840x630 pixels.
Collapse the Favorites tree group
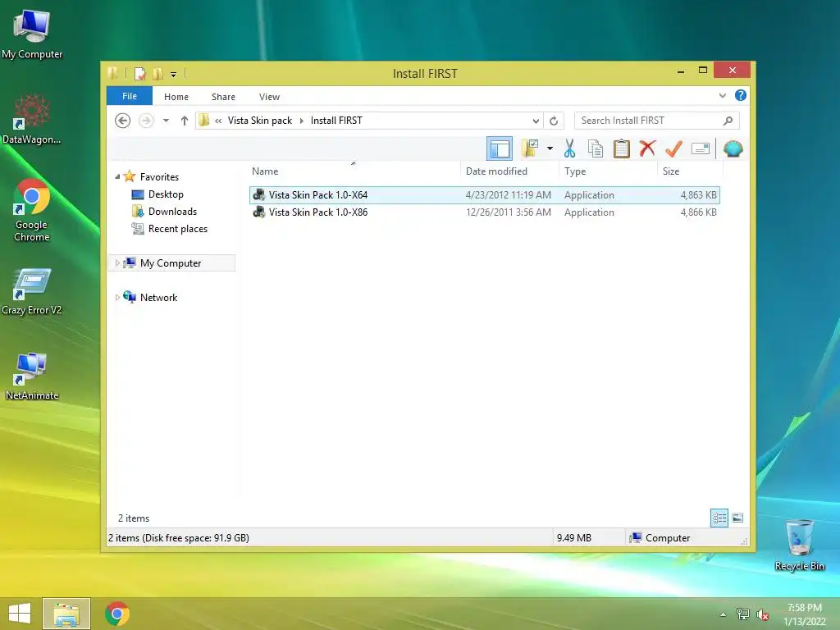[117, 177]
